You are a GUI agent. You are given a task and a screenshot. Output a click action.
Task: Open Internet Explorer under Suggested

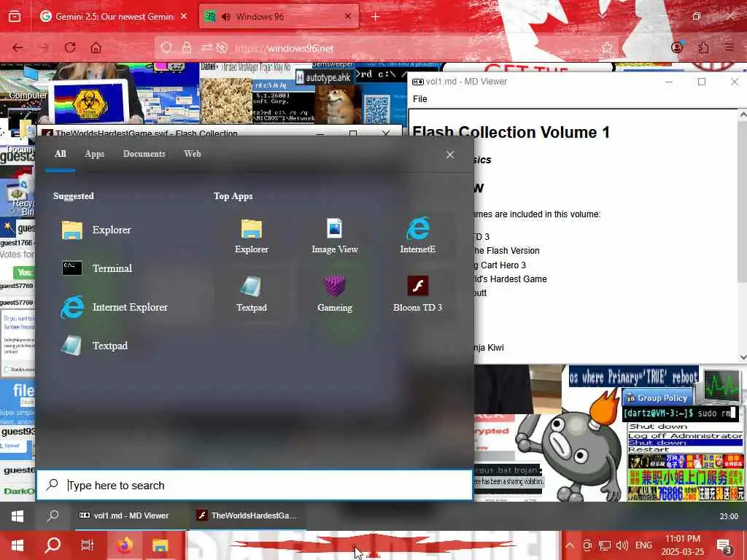[115, 307]
